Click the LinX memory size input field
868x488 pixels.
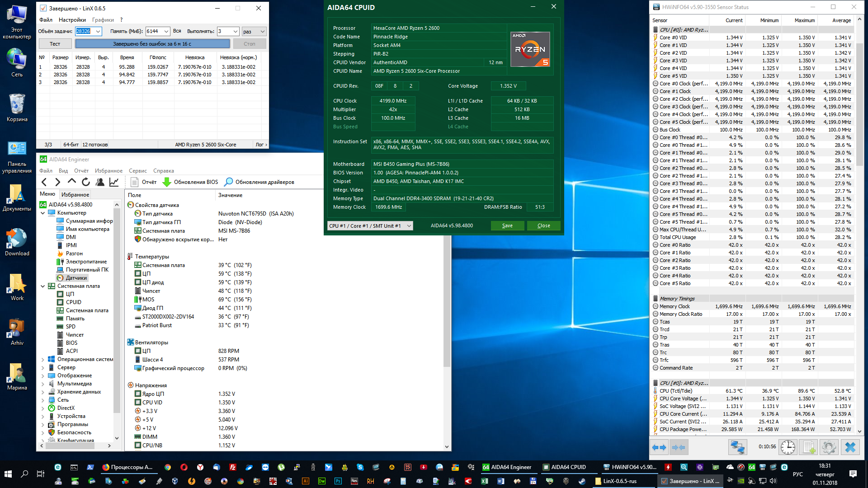click(x=154, y=31)
